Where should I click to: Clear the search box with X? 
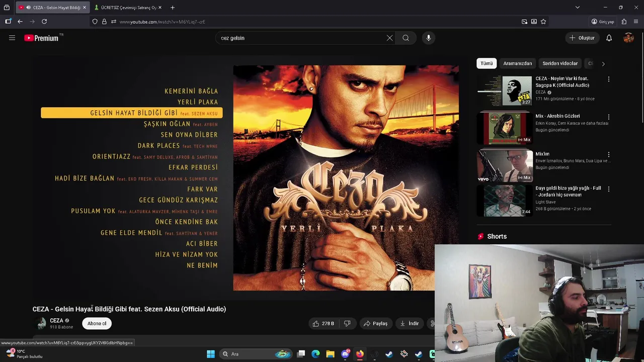point(389,38)
